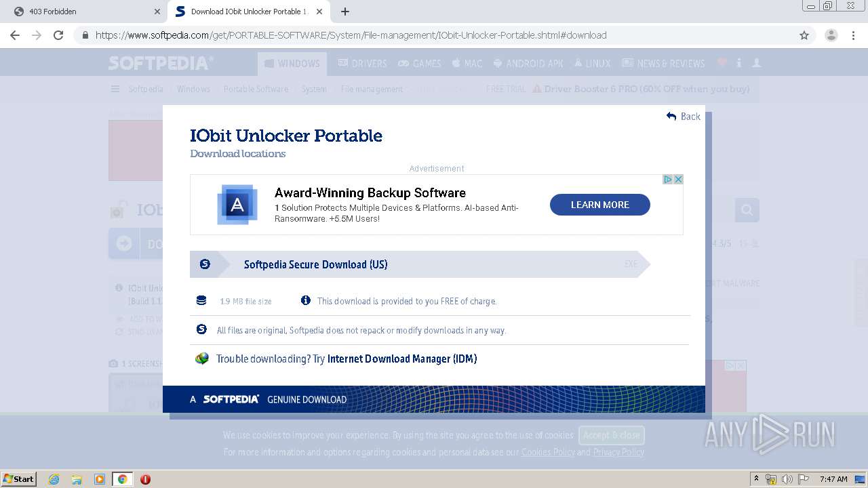Open the Privacy Policy link

tap(618, 452)
